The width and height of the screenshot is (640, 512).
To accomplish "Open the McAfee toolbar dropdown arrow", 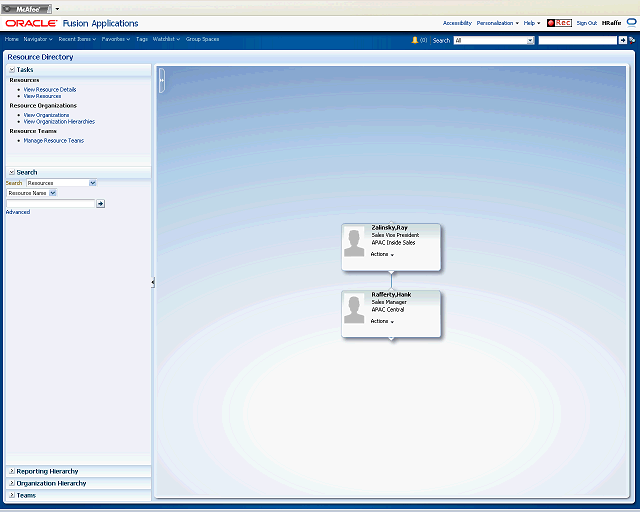I will tap(57, 9).
